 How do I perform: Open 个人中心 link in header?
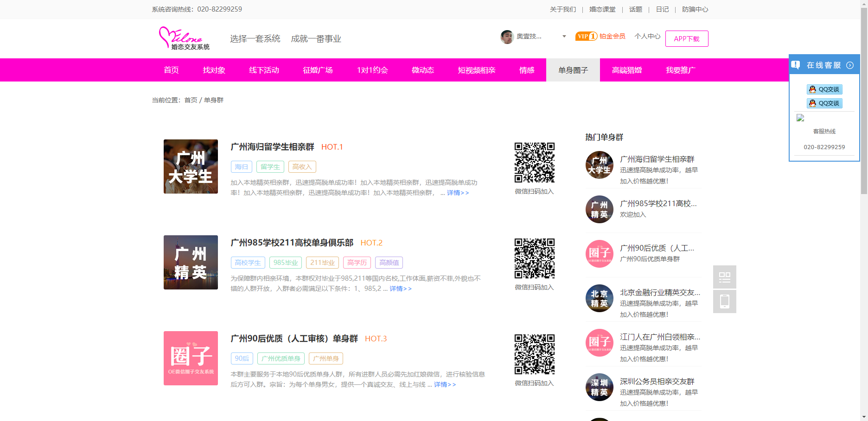(x=647, y=36)
